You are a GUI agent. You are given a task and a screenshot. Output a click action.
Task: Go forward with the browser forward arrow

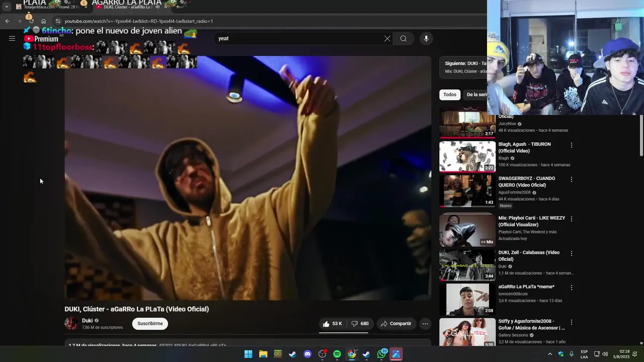tap(19, 21)
